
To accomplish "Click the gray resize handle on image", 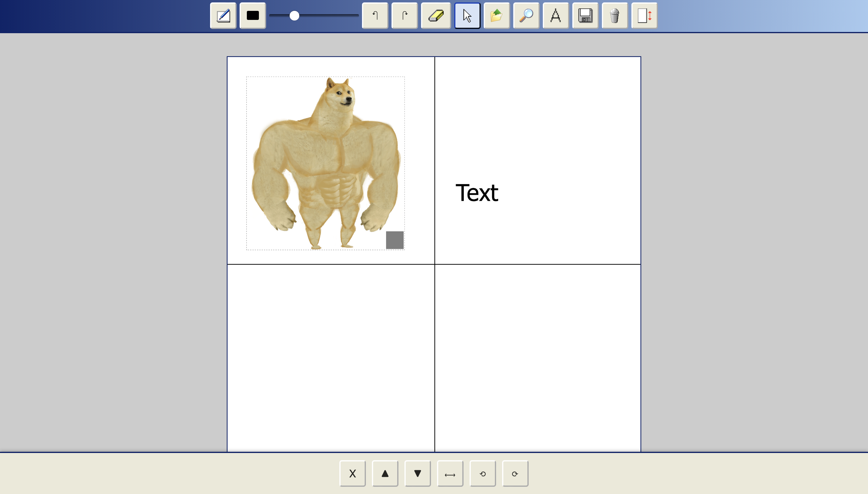I will pyautogui.click(x=395, y=240).
